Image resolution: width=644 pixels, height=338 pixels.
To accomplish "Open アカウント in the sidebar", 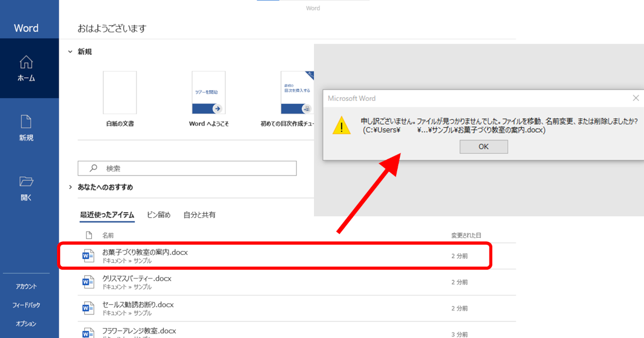I will [26, 286].
